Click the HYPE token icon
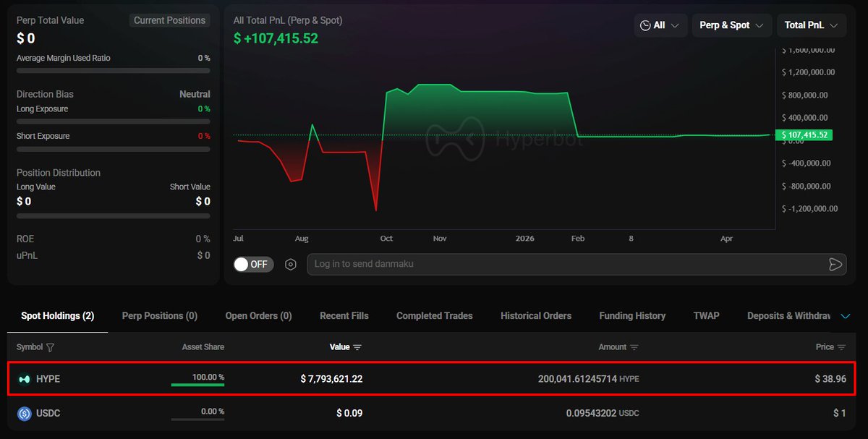The height and width of the screenshot is (439, 868). 25,379
